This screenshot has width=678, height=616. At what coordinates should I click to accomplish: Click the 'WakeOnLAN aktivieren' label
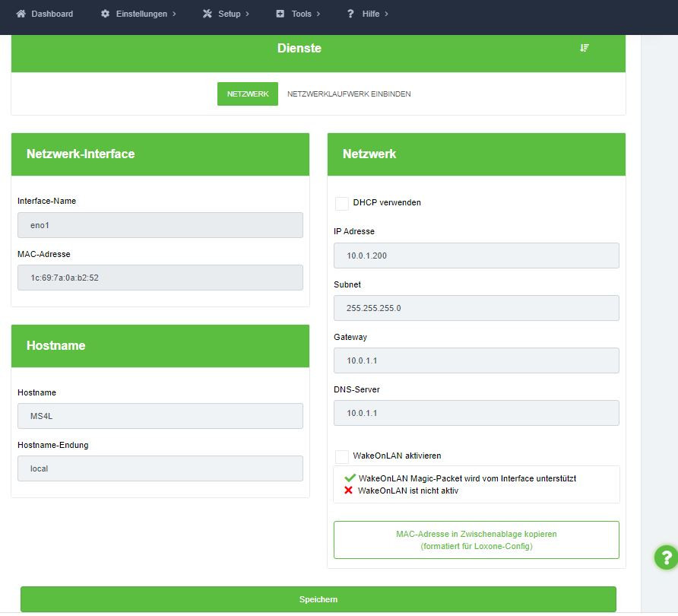point(397,456)
